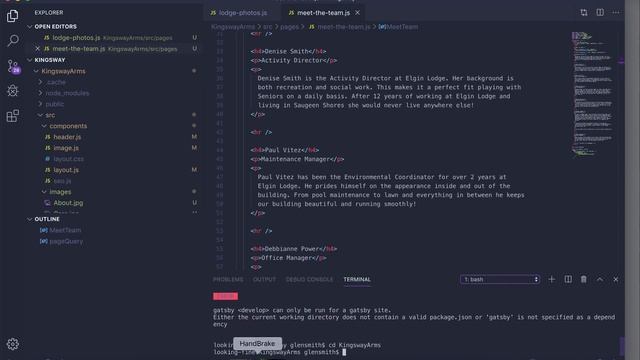Screen dimensions: 640x360
Task: Click the Maintenance Manager paragraph line
Action: (297, 159)
